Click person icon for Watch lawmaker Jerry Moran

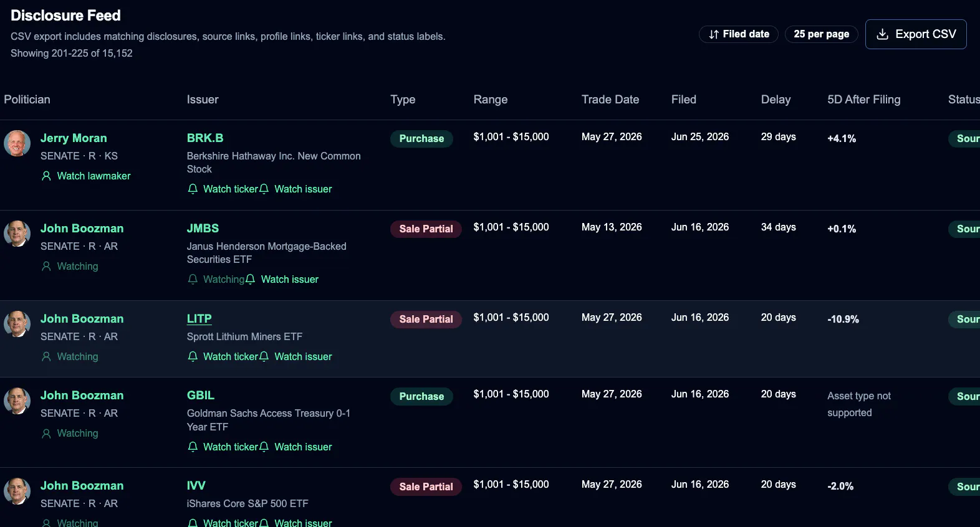click(x=46, y=176)
